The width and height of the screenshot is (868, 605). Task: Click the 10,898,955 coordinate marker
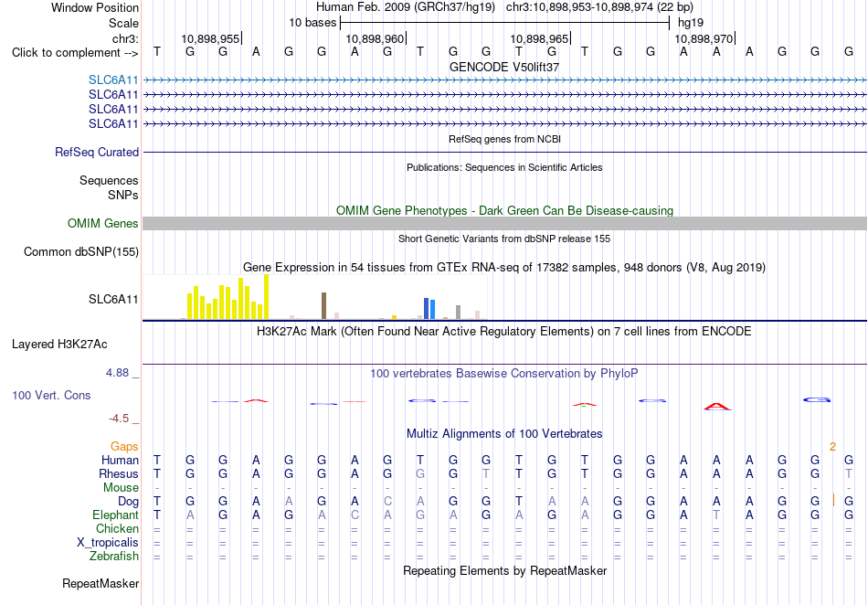(x=211, y=38)
